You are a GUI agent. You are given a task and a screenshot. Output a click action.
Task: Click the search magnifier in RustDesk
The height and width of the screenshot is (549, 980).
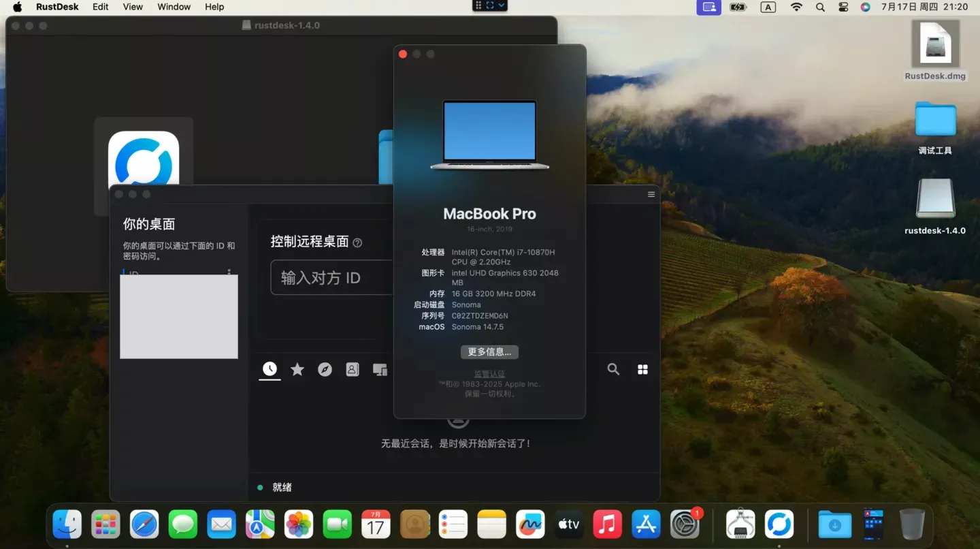tap(613, 369)
